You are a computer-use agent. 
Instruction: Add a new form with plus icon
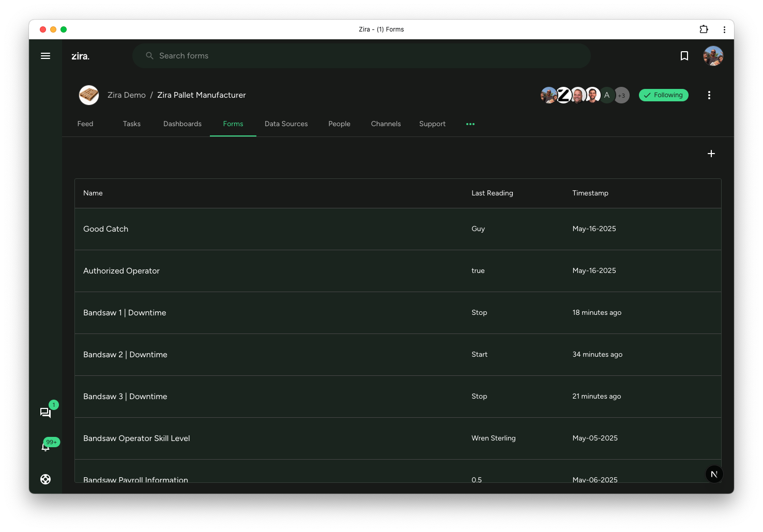click(711, 154)
